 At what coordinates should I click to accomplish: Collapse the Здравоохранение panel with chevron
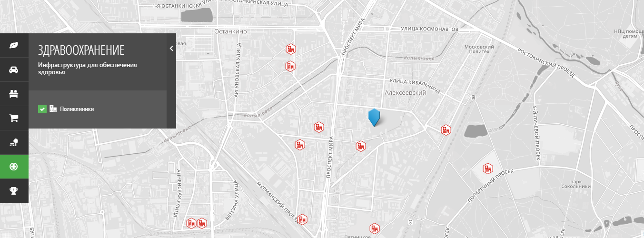(171, 48)
